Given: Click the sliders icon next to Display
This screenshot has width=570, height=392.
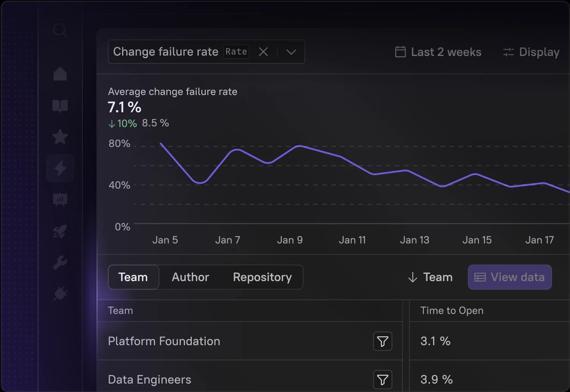Looking at the screenshot, I should coord(508,52).
